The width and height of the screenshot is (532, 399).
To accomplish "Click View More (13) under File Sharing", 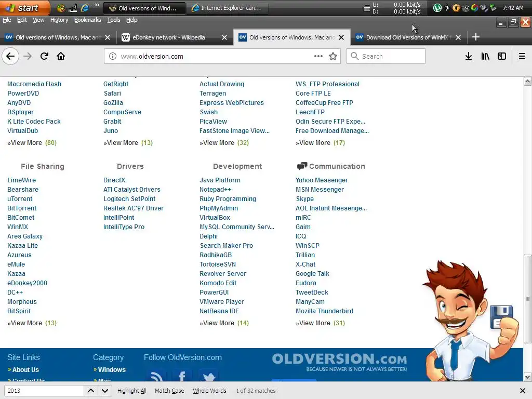I will (32, 323).
